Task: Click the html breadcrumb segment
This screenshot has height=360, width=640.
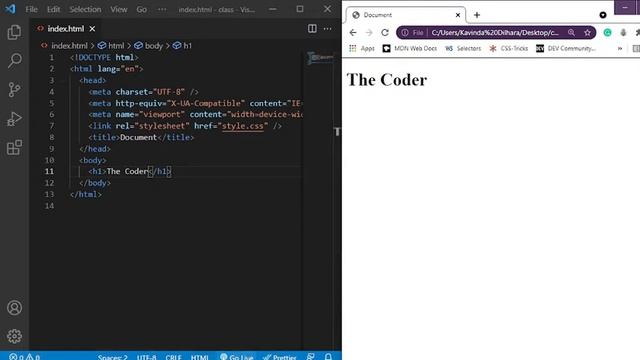Action: (111, 46)
